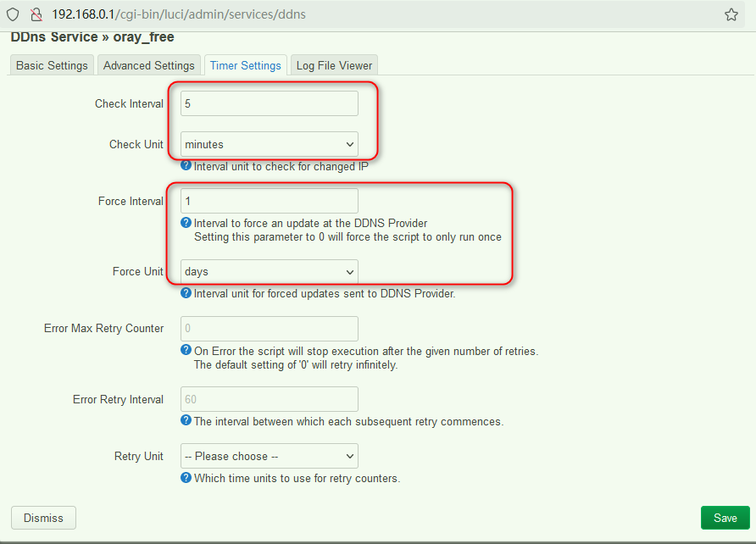Image resolution: width=756 pixels, height=544 pixels.
Task: Click the insecure connection lock icon
Action: pos(36,14)
